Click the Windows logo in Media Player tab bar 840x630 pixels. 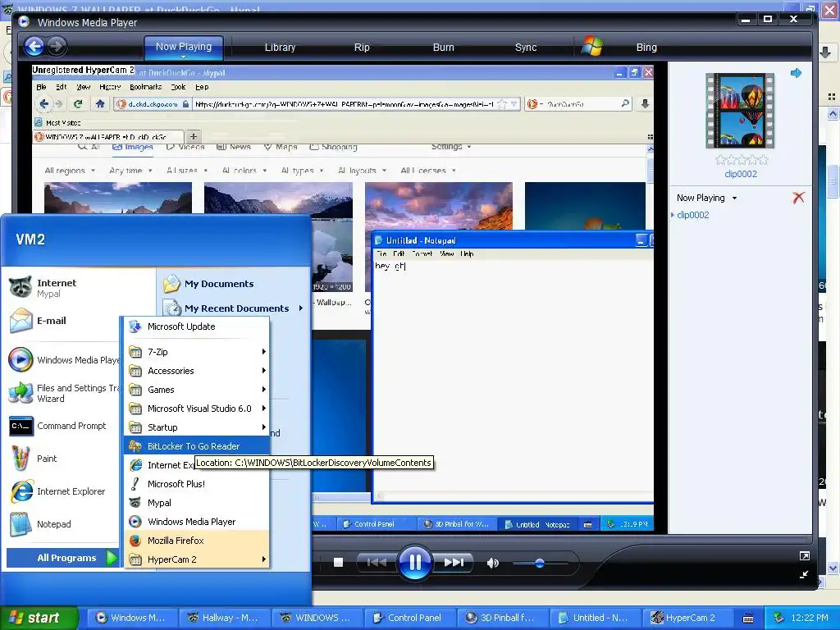(x=592, y=46)
